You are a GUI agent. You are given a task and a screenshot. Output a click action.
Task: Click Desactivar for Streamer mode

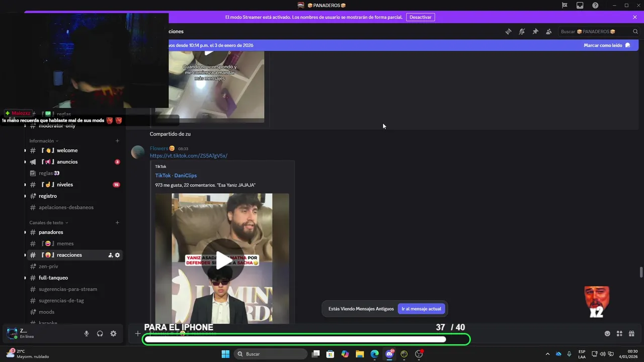coord(420,17)
